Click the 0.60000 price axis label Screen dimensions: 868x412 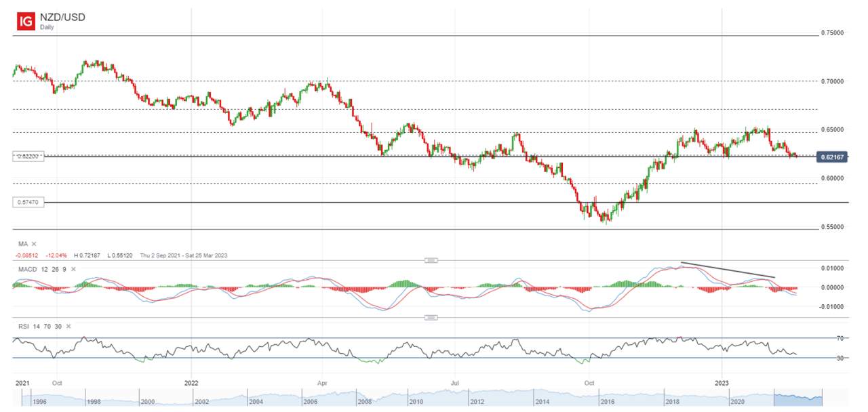point(833,178)
